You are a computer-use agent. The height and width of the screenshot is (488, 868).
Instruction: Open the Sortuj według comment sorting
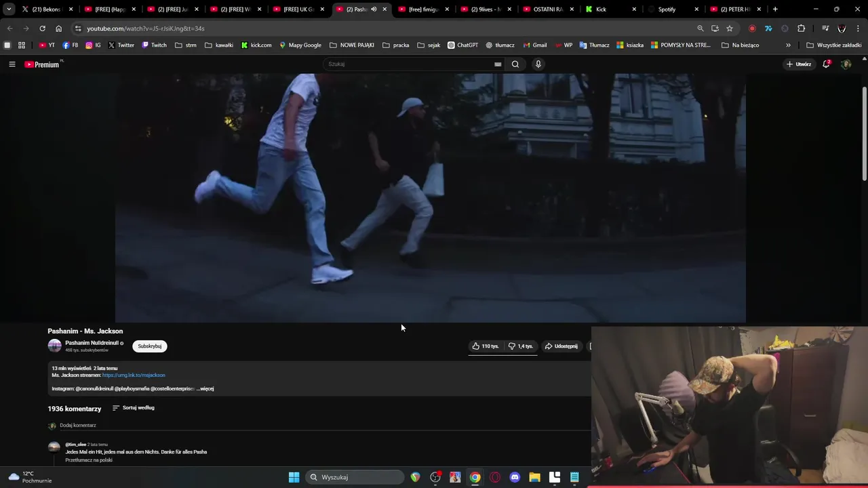coord(134,408)
